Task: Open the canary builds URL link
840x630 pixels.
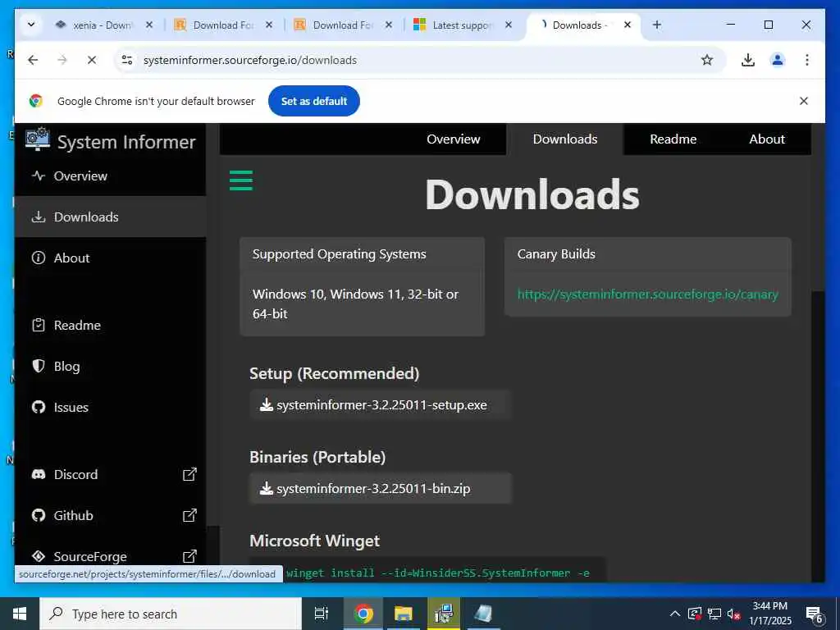Action: (647, 294)
